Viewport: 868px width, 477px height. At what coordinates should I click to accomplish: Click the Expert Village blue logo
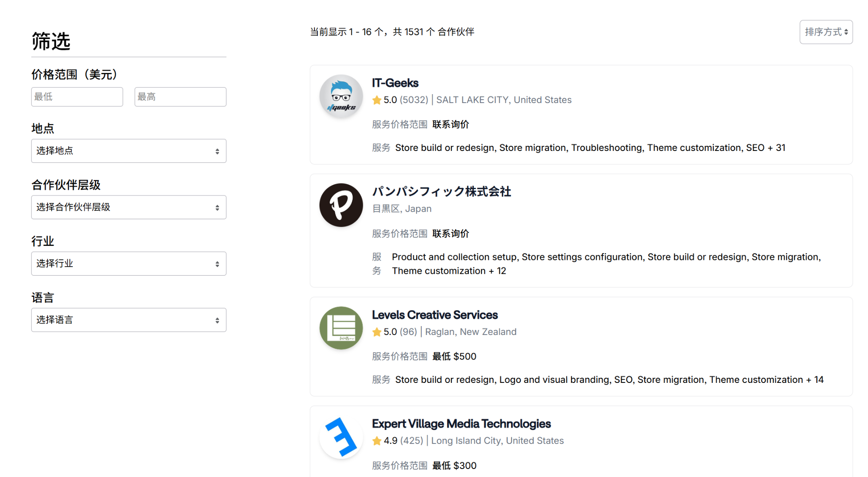(341, 437)
